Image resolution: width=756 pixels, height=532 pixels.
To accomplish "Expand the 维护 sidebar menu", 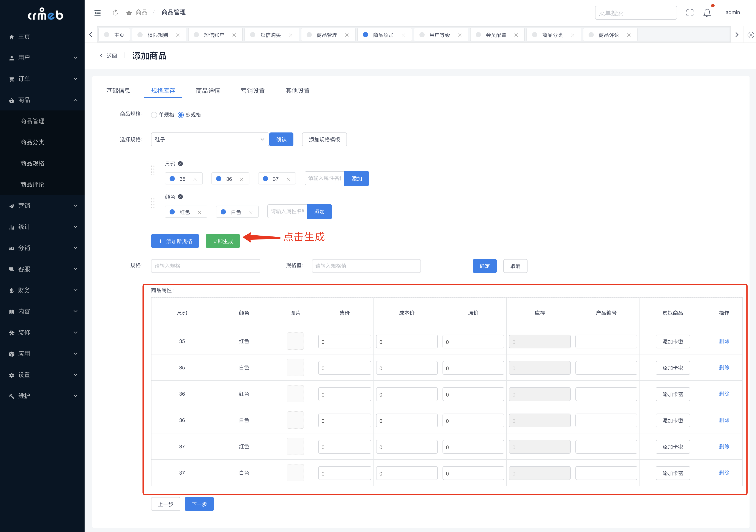I will (x=42, y=396).
